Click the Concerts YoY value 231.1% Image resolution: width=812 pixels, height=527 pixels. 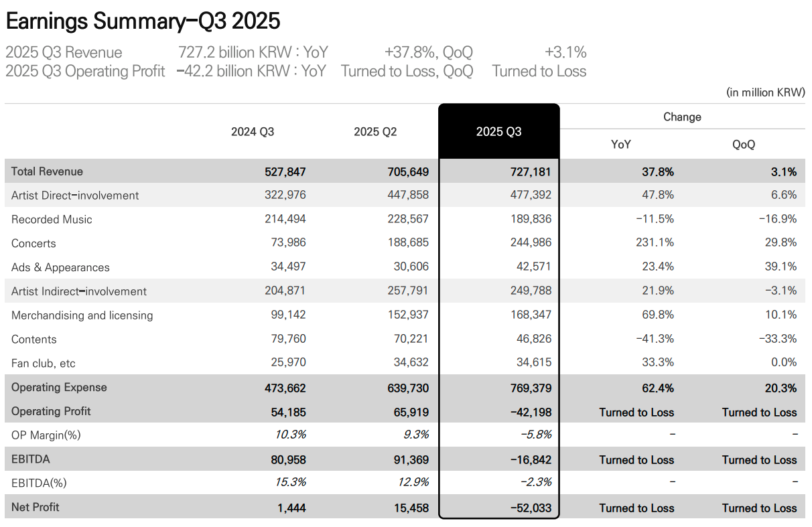(657, 244)
